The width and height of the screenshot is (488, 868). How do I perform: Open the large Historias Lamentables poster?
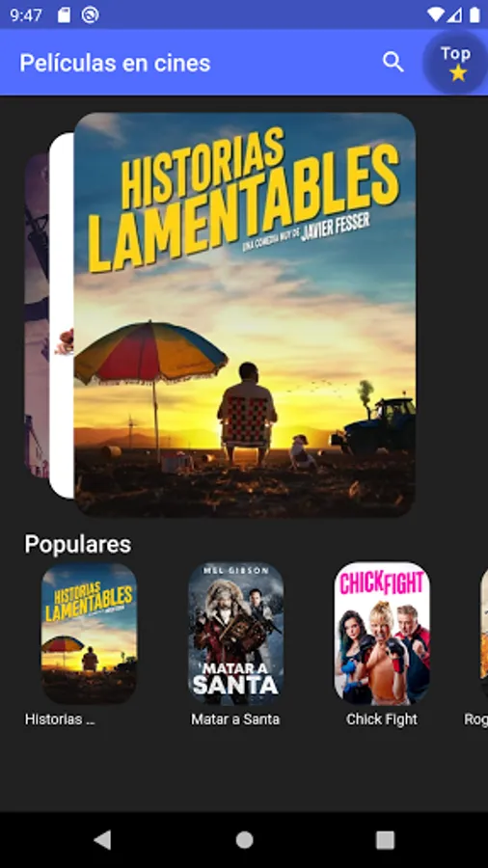(x=245, y=314)
